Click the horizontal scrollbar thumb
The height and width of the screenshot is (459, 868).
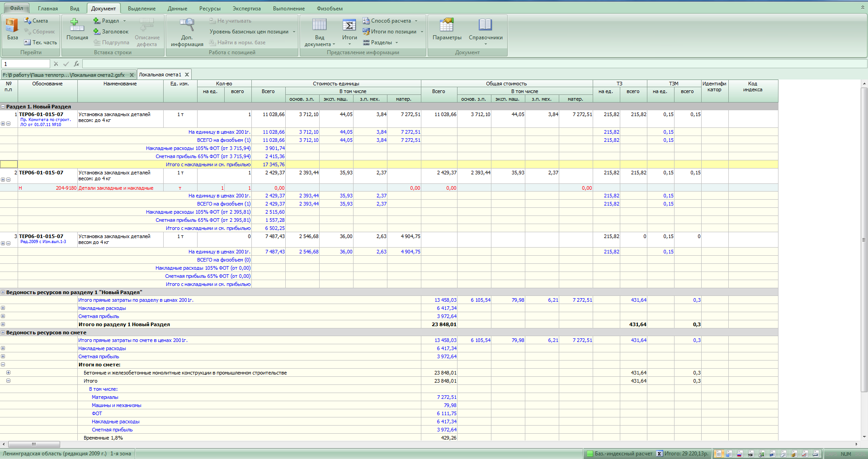34,444
